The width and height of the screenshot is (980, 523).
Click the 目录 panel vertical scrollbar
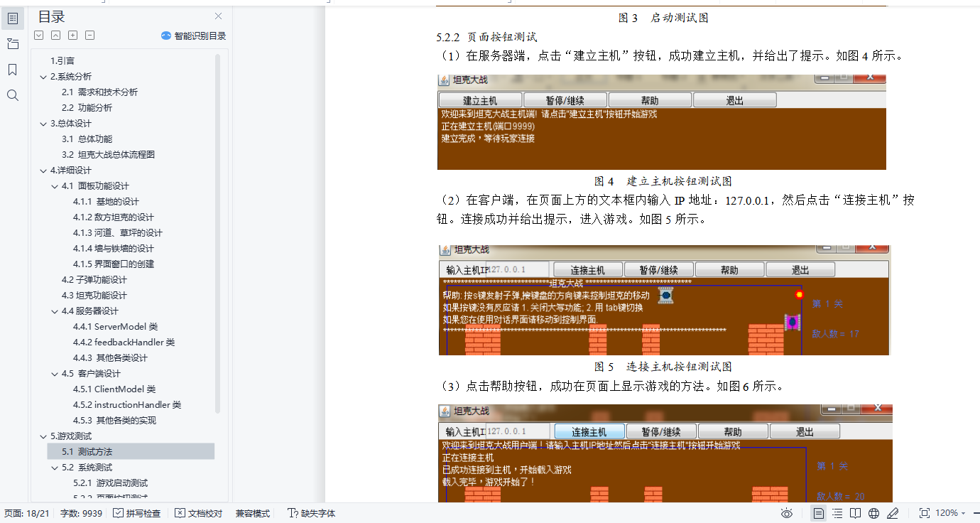(x=218, y=233)
